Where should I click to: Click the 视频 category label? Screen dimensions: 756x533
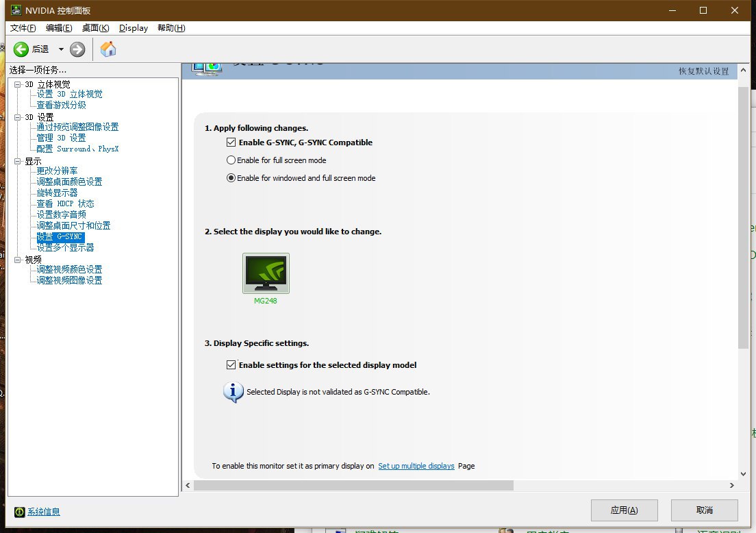[x=34, y=260]
